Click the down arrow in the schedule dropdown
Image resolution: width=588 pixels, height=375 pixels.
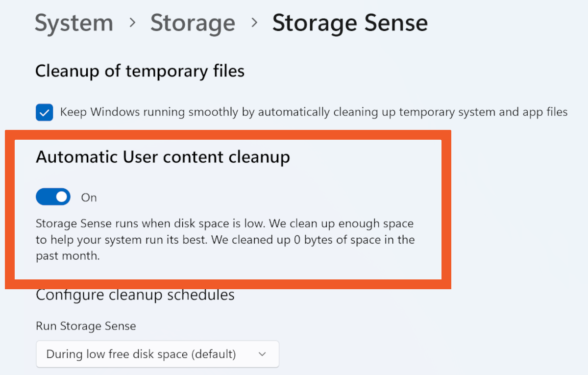pos(262,354)
